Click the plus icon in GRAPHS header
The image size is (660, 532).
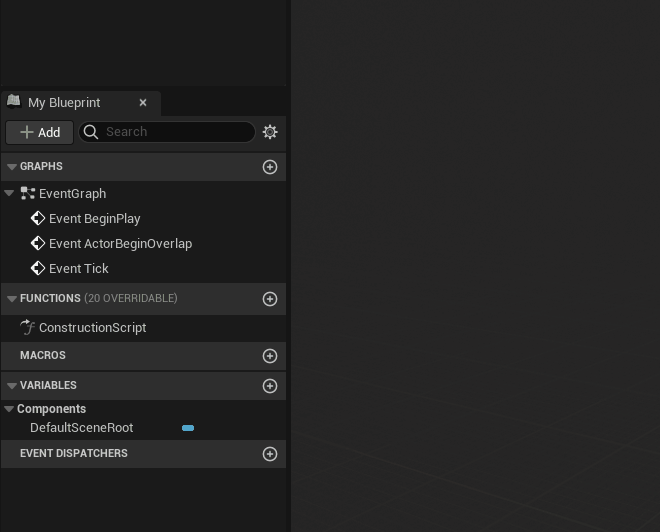click(270, 167)
